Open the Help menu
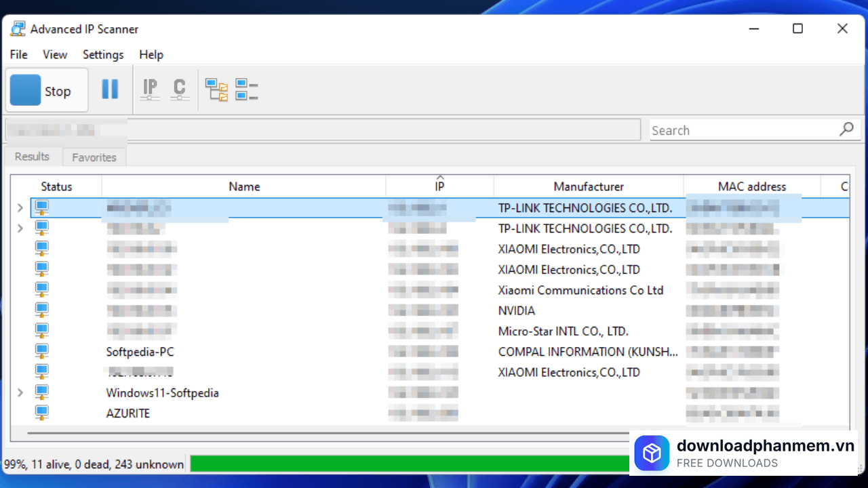This screenshot has height=488, width=868. point(151,55)
